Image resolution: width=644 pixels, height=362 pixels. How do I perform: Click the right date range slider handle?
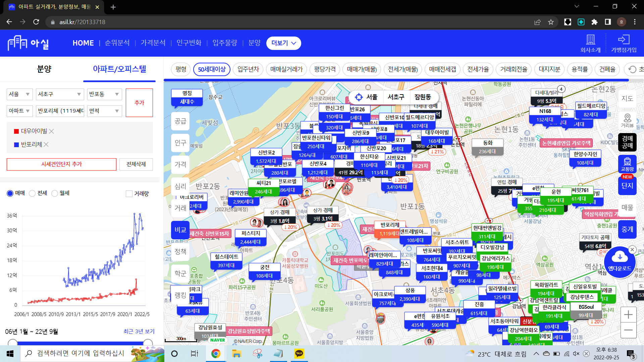pyautogui.click(x=148, y=343)
